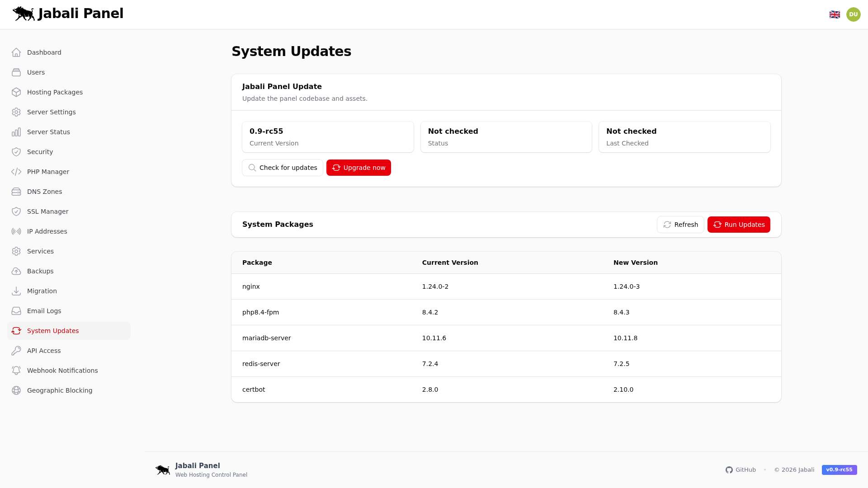The height and width of the screenshot is (488, 868).
Task: Open the British flag language selector
Action: coord(835,14)
